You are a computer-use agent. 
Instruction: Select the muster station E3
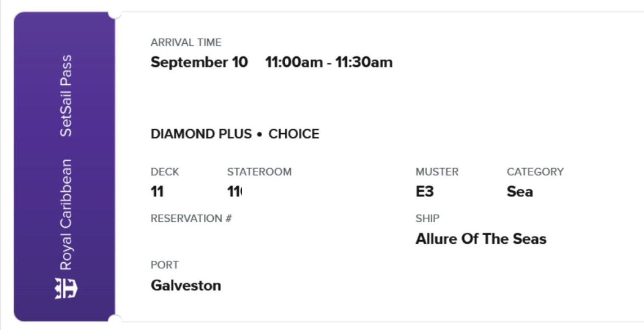tap(425, 191)
